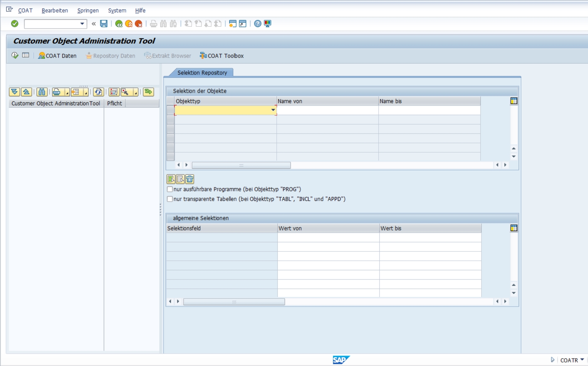Click the selection list icon beside Execute
The height and width of the screenshot is (366, 588).
click(x=26, y=55)
